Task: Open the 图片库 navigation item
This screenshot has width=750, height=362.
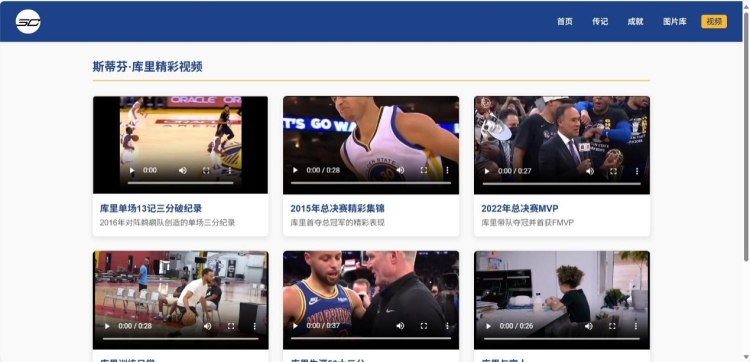Action: pyautogui.click(x=674, y=22)
